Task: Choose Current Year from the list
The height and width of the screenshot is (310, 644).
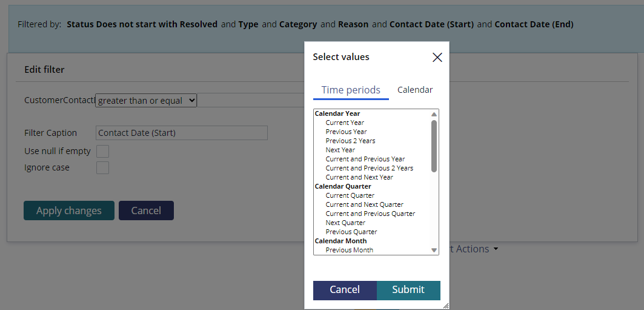Action: (345, 123)
